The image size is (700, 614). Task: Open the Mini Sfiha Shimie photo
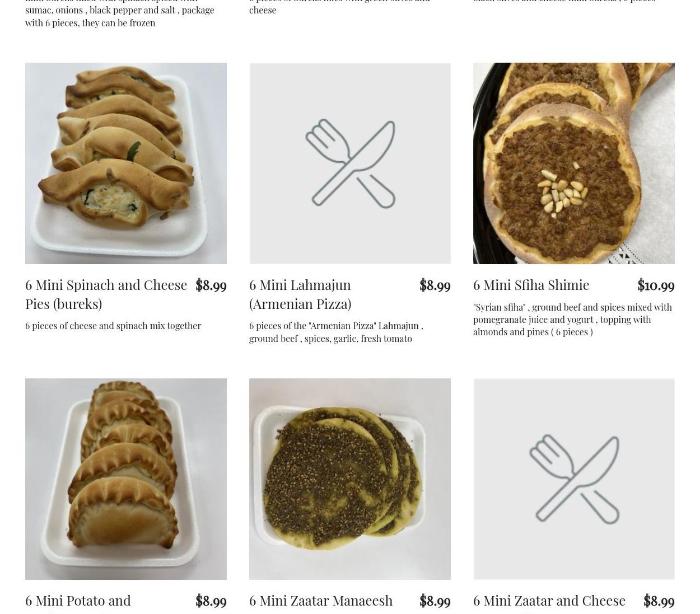pos(574,163)
